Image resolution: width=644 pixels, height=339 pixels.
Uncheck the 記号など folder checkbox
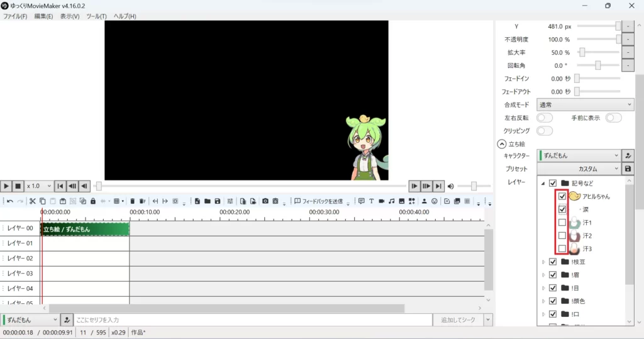(553, 183)
